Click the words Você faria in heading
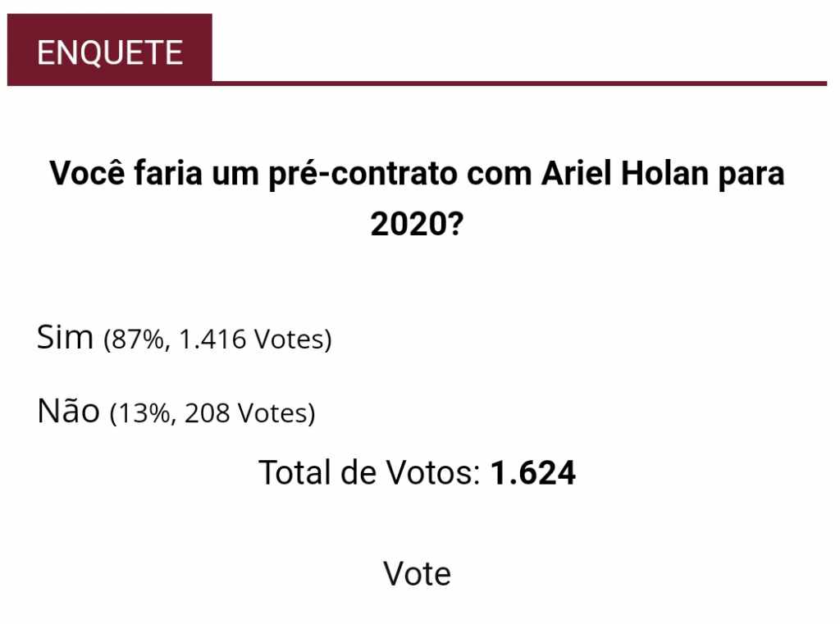The image size is (840, 624). (x=126, y=173)
